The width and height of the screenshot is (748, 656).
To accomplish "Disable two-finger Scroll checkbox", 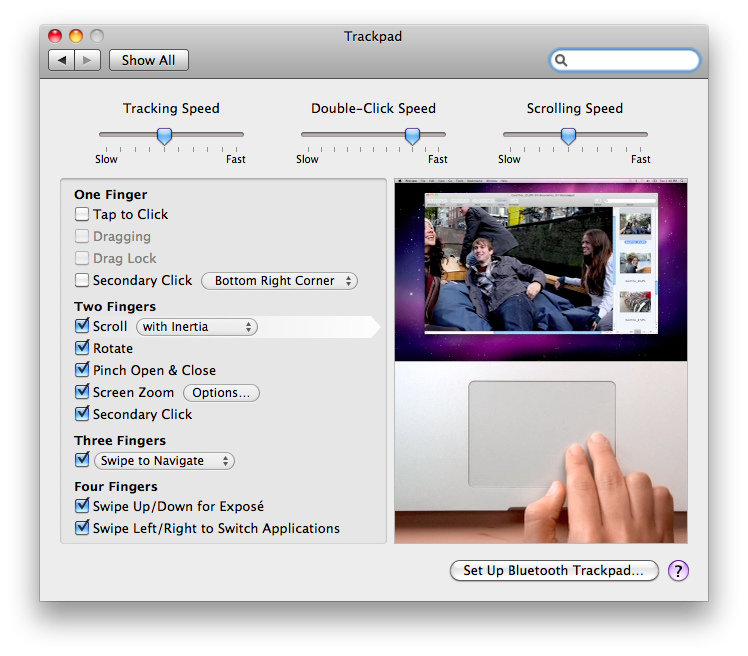I will 82,326.
